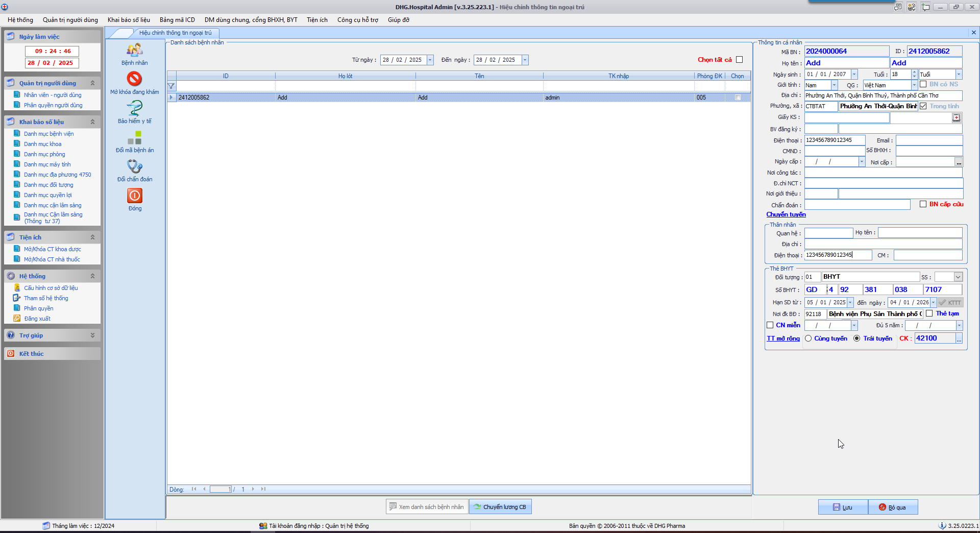Click the Chuyển lương CB button
This screenshot has width=980, height=533.
point(500,507)
